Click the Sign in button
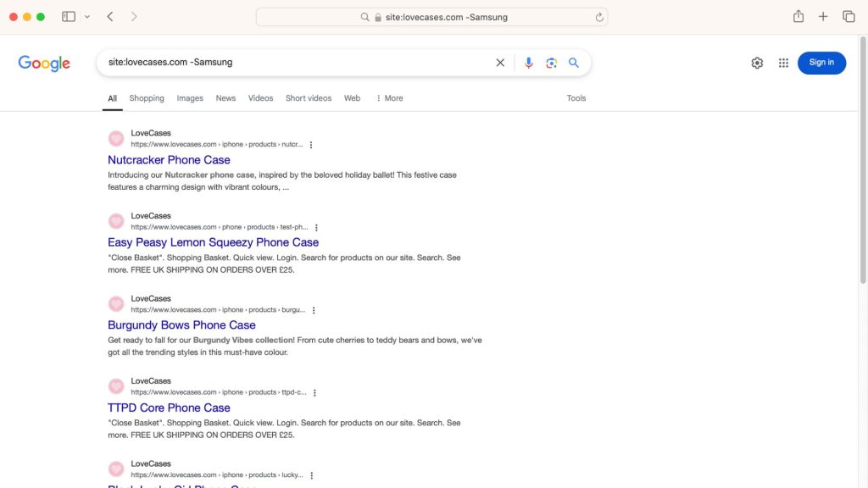Viewport: 868px width, 488px height. tap(821, 63)
